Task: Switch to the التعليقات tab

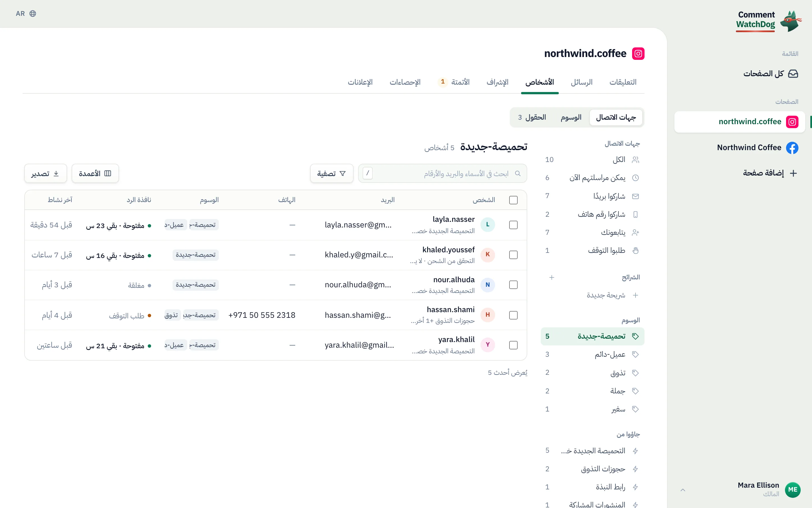Action: pos(623,82)
